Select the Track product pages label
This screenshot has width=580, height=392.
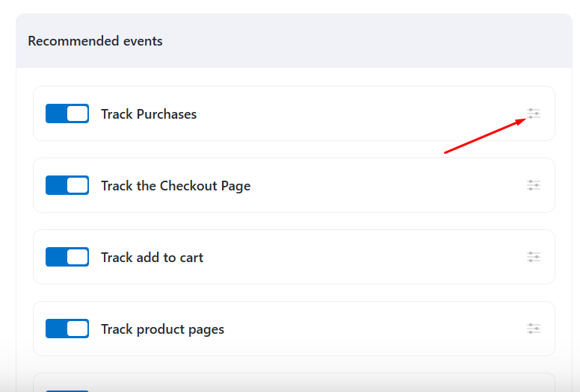click(x=162, y=329)
